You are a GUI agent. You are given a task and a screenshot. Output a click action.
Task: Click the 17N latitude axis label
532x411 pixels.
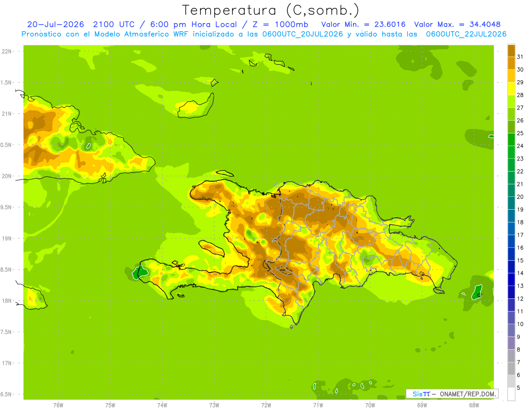coord(6,363)
